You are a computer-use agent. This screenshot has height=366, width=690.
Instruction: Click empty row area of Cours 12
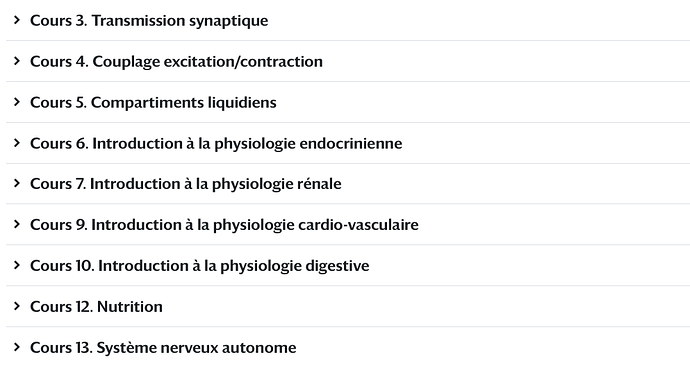[426, 307]
